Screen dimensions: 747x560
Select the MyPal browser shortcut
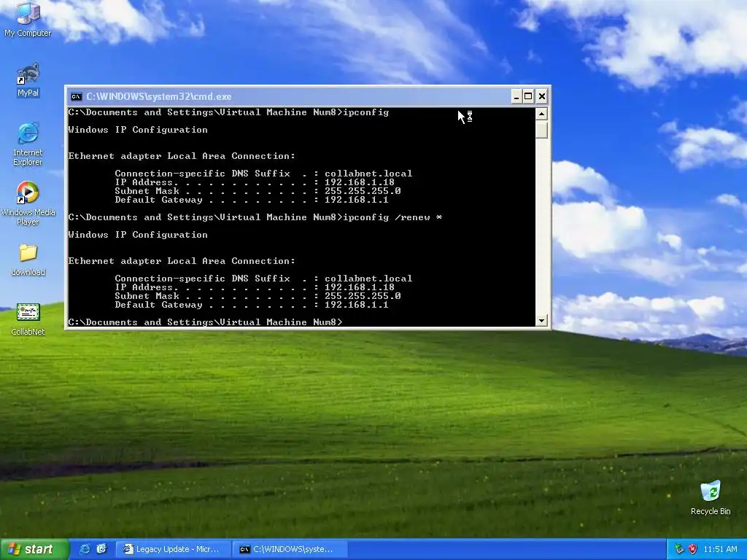click(28, 79)
